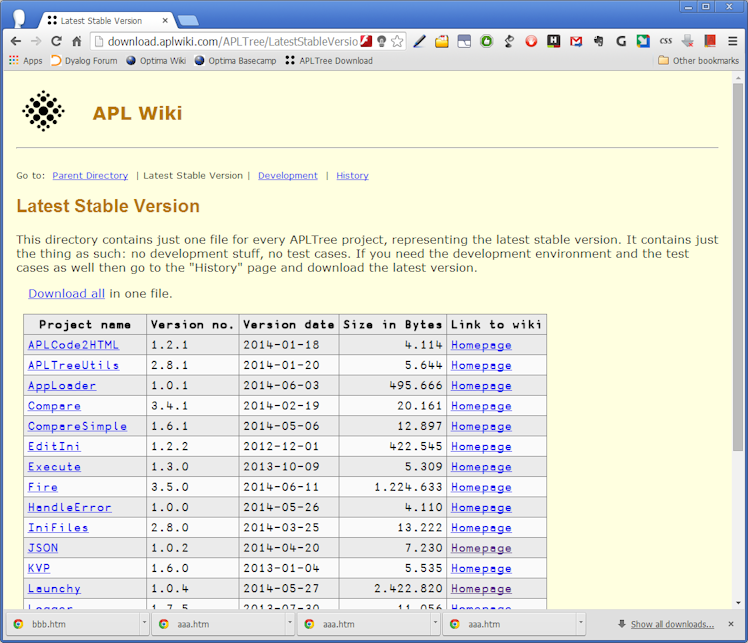This screenshot has width=748, height=643.
Task: Click the vertical scrollbar thumb
Action: pos(738,267)
